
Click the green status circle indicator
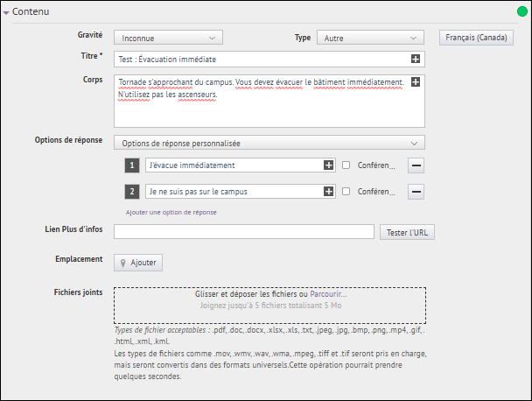(x=522, y=11)
